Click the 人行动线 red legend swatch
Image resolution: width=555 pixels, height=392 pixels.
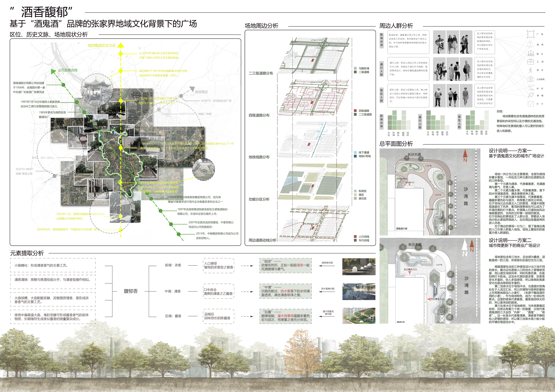click(355, 237)
